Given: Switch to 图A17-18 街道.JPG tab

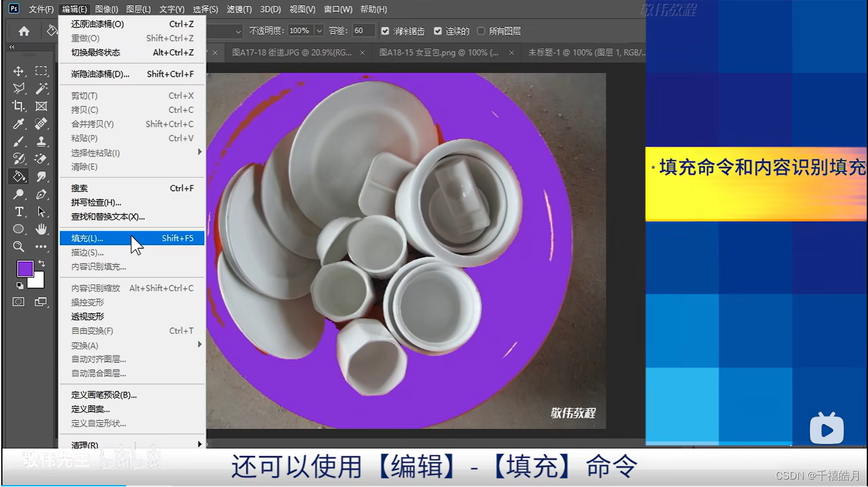Looking at the screenshot, I should pyautogui.click(x=292, y=53).
